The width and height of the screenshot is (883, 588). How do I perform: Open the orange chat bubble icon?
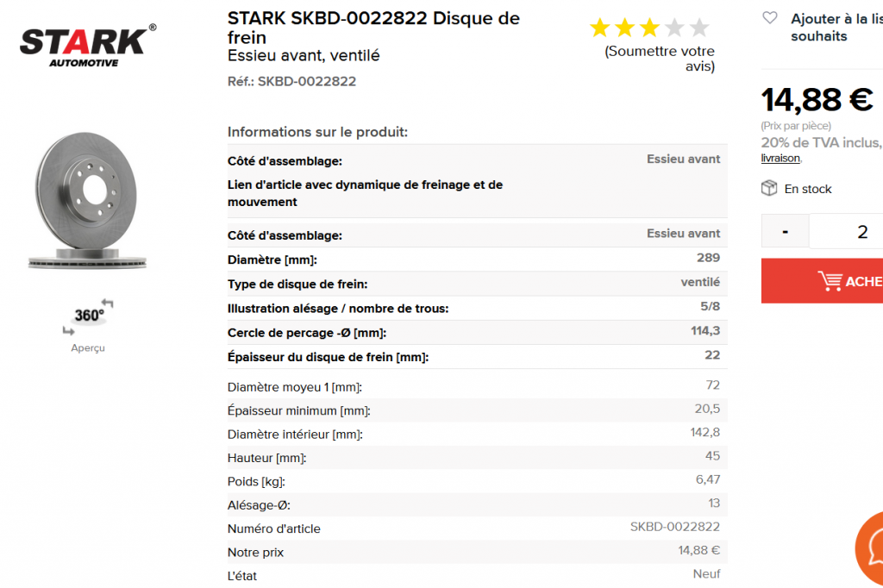870,549
